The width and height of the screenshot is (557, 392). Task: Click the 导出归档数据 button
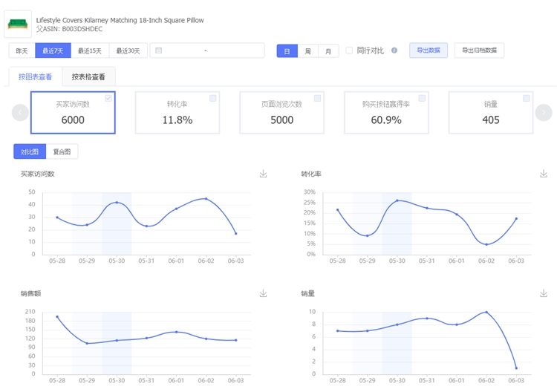tap(479, 50)
